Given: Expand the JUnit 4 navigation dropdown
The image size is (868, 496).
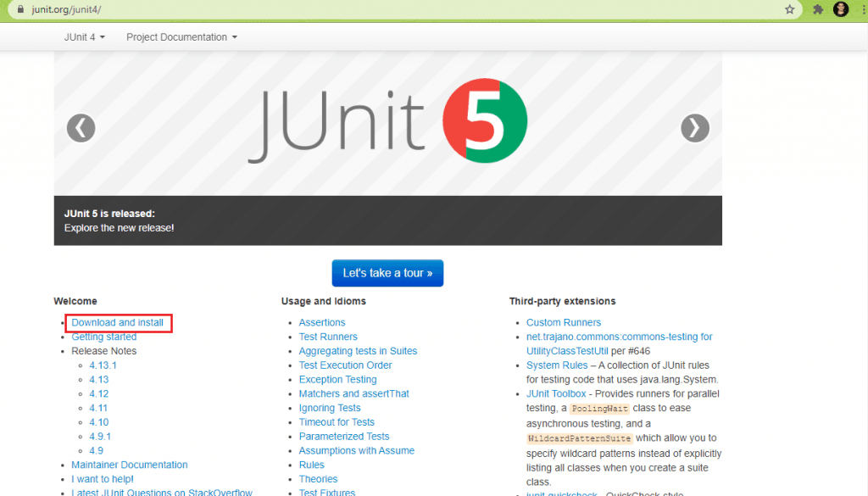Looking at the screenshot, I should click(84, 36).
